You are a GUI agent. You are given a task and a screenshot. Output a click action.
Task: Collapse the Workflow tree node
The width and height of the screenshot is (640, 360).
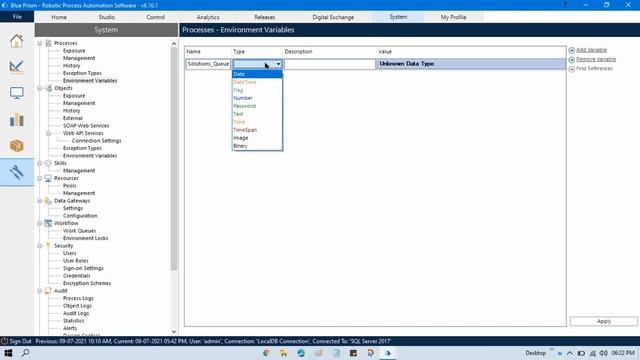[x=40, y=223]
